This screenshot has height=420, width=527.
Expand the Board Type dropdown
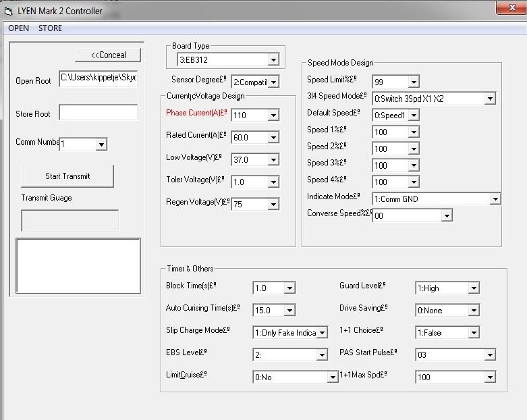(273, 60)
